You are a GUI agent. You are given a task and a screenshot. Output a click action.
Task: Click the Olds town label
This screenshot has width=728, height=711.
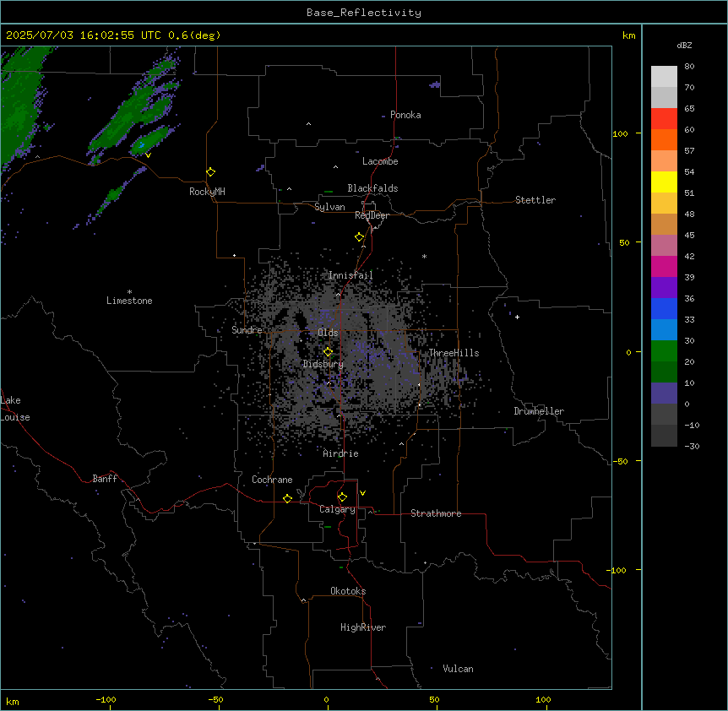tap(328, 333)
